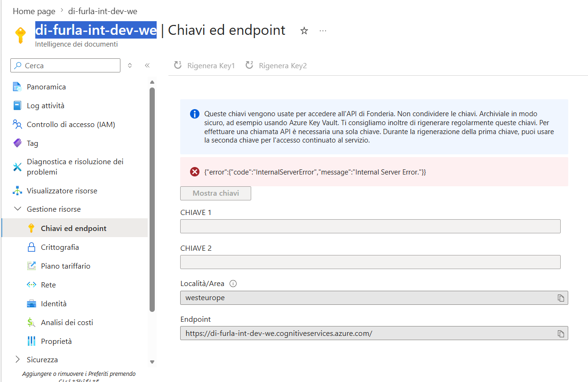Image resolution: width=588 pixels, height=382 pixels.
Task: Click the Endpoint URL field
Action: [x=374, y=334]
